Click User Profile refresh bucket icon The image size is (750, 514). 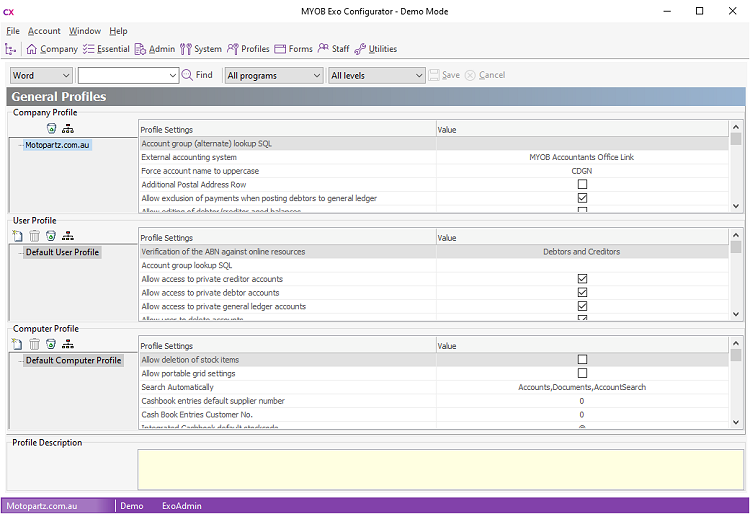coord(51,236)
